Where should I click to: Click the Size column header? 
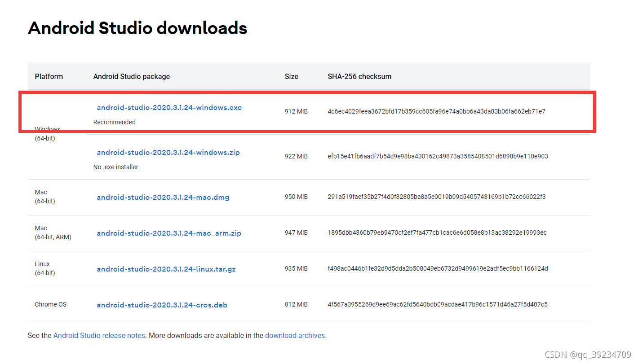[x=291, y=76]
